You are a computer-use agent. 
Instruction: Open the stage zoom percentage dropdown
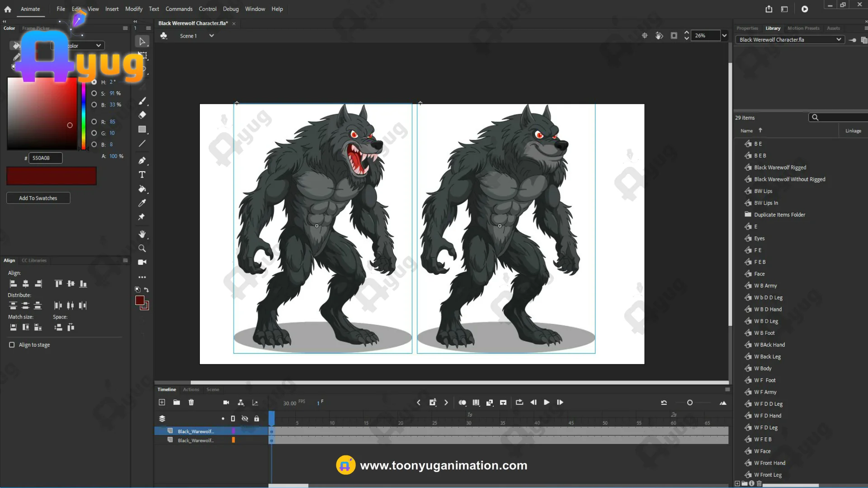tap(724, 36)
